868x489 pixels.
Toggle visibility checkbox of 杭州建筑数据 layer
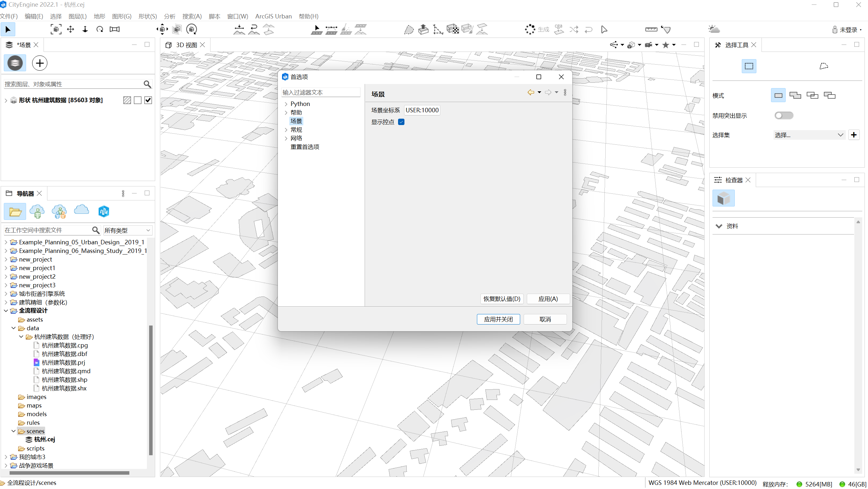[x=148, y=100]
